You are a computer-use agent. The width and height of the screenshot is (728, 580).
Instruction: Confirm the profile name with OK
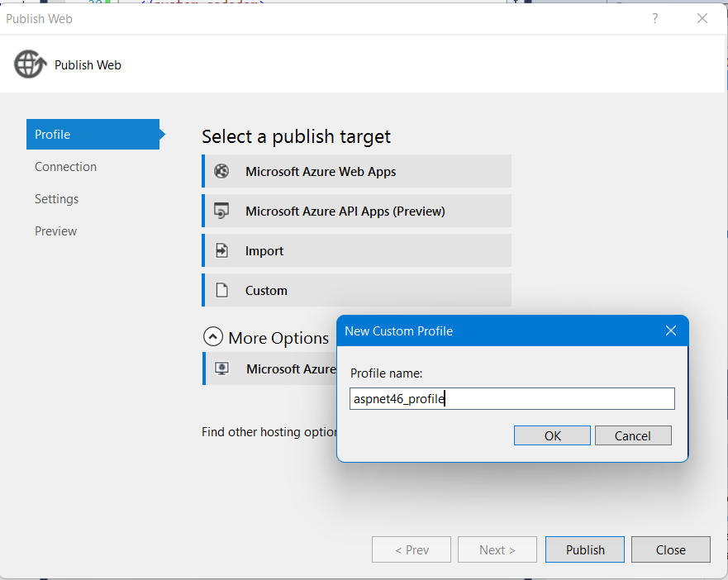click(x=552, y=435)
